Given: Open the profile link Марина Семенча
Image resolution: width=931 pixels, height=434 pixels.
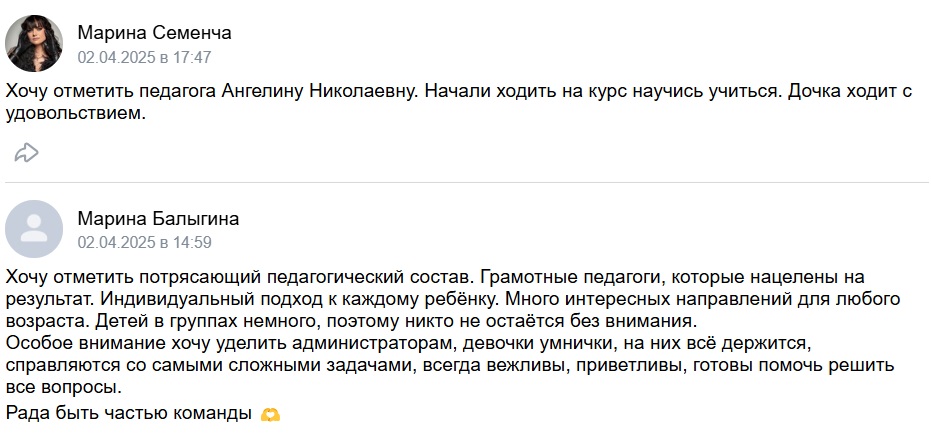Looking at the screenshot, I should (x=154, y=33).
